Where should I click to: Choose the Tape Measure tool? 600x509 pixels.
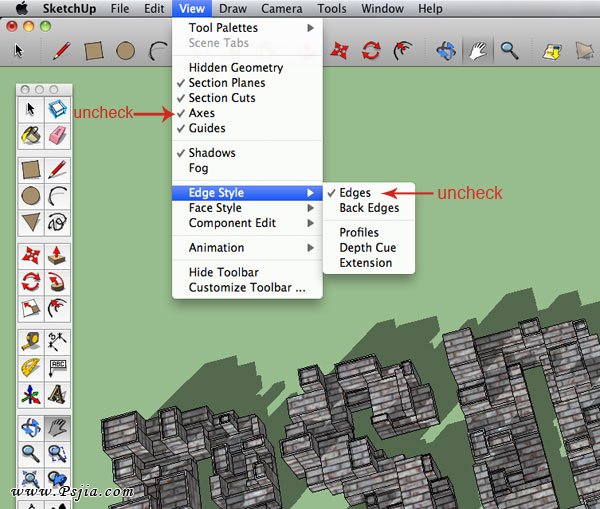click(31, 342)
